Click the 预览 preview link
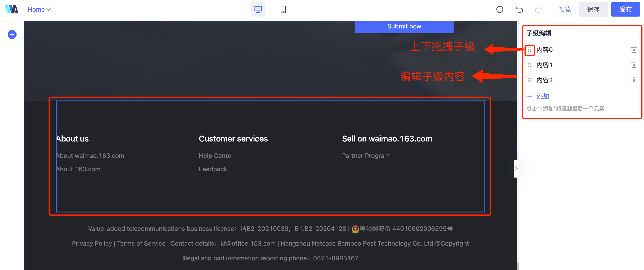Screen dimensions: 644x270 coord(565,9)
